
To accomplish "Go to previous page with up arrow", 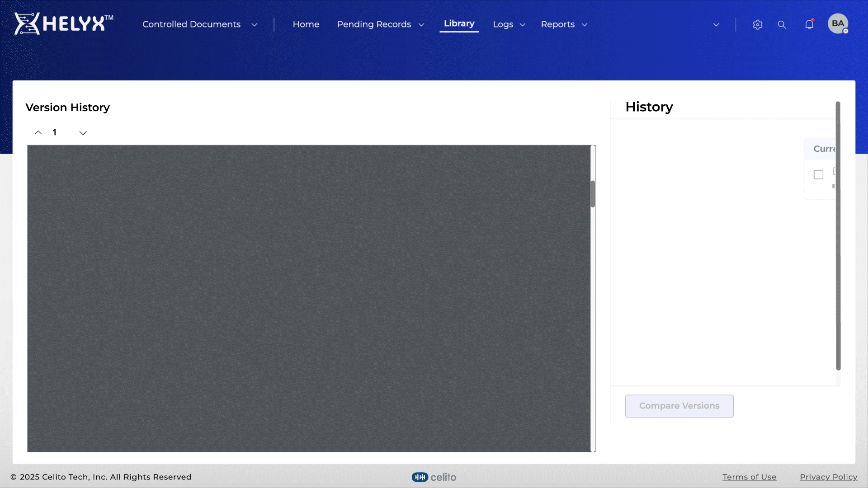I will [38, 133].
